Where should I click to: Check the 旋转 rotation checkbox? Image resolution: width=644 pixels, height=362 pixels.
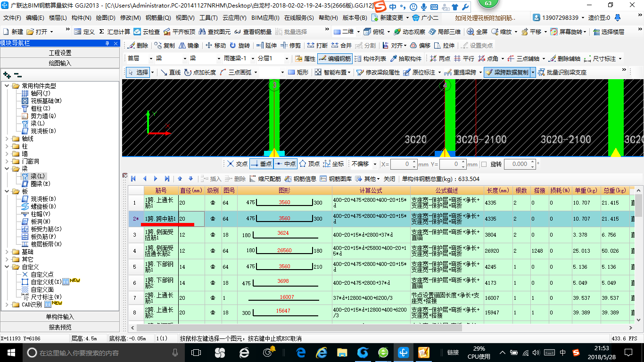(484, 164)
